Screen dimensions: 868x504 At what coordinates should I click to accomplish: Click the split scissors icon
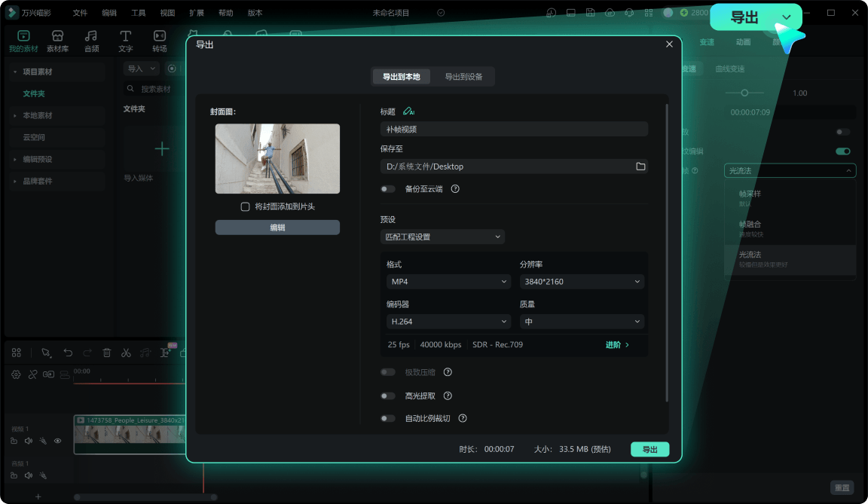(127, 353)
